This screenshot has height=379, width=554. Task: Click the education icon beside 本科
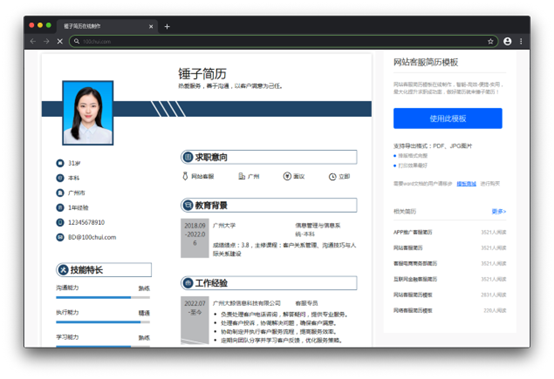pyautogui.click(x=60, y=178)
